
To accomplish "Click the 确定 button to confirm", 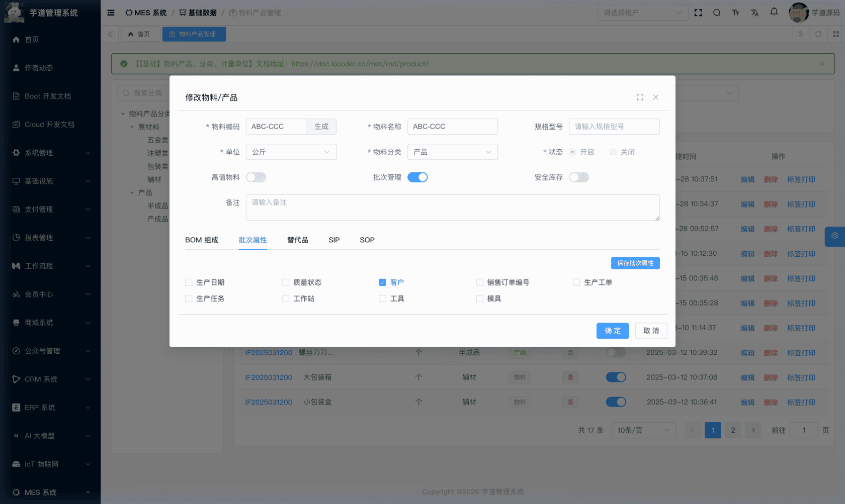I will (612, 331).
